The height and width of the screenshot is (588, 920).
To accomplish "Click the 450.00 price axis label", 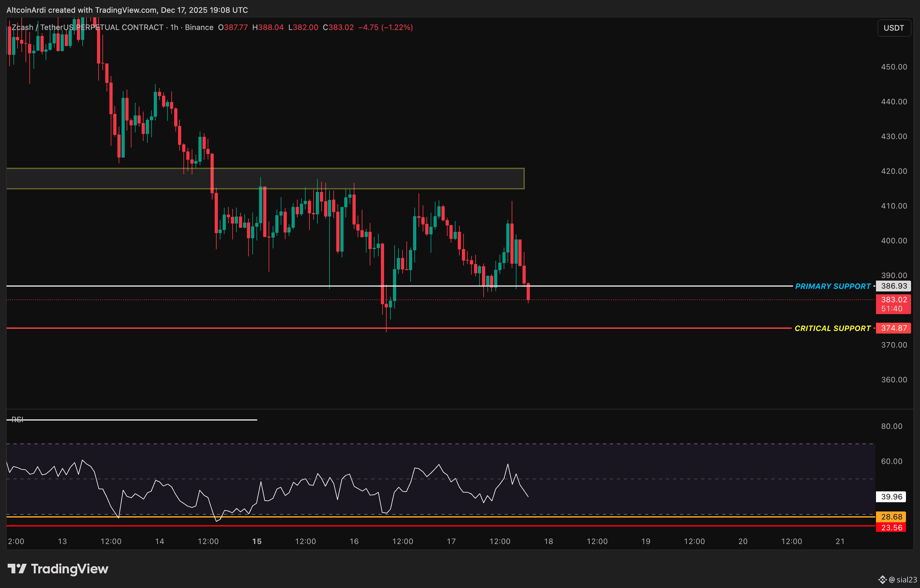I will (894, 67).
